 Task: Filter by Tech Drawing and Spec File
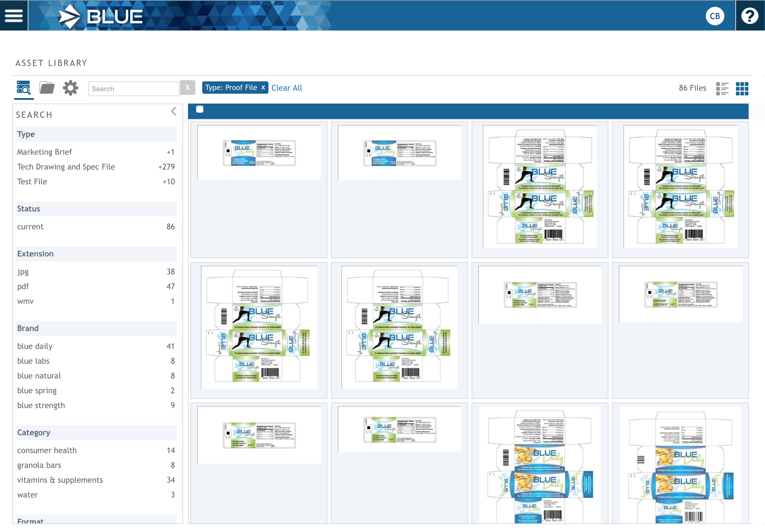[66, 166]
